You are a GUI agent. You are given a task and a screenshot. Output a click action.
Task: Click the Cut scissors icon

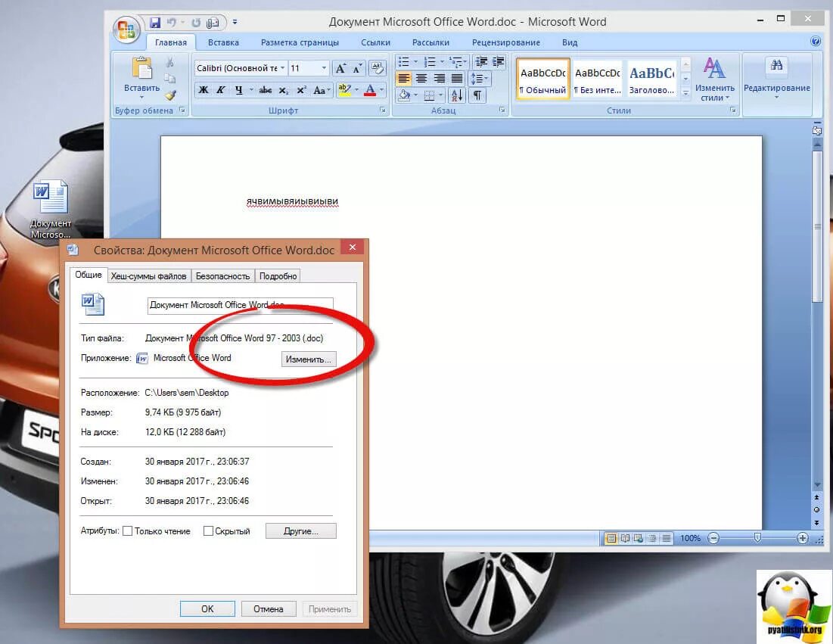pos(170,63)
